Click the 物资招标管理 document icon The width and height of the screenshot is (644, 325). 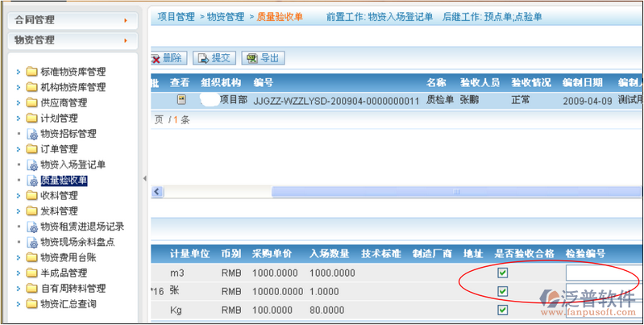tap(32, 134)
